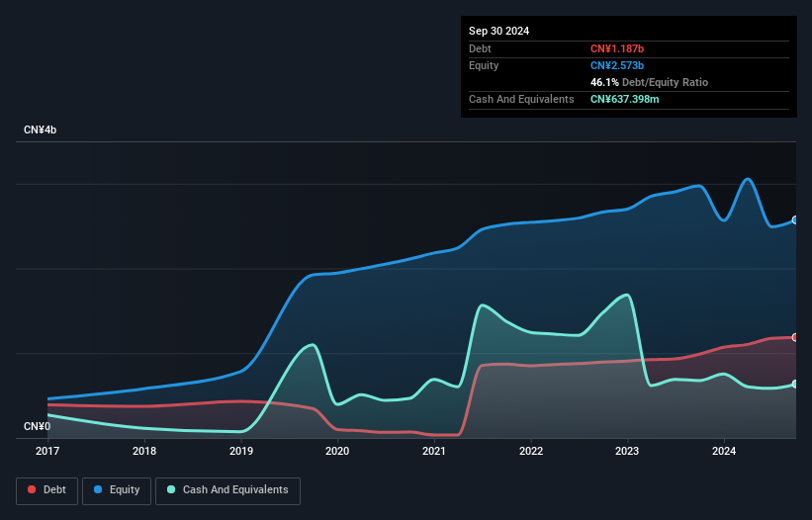Click the CN¥1.187b debt value
812x520 pixels.
(x=617, y=48)
